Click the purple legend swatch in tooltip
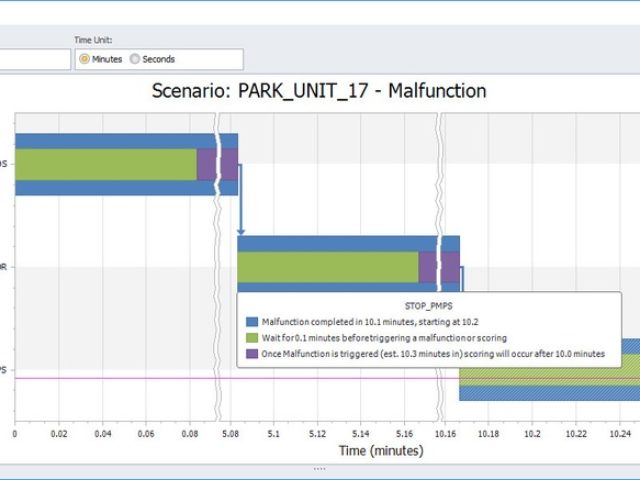The width and height of the screenshot is (640, 480). pyautogui.click(x=252, y=353)
